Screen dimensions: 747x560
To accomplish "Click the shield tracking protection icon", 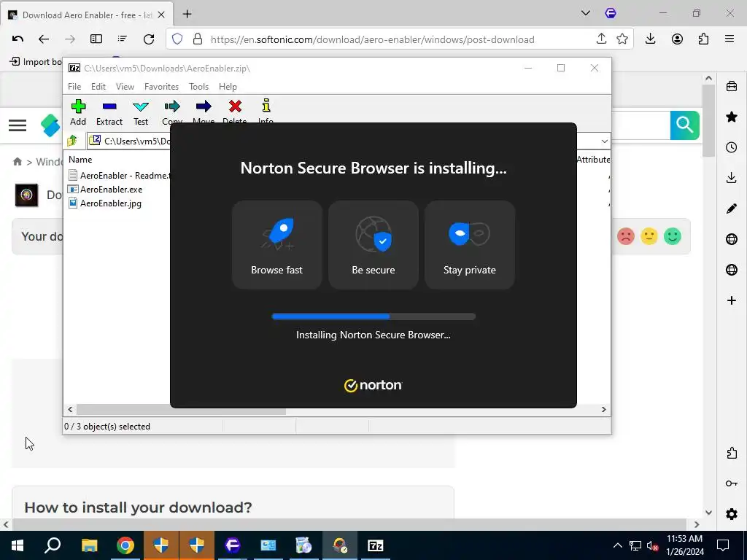I will (x=177, y=39).
